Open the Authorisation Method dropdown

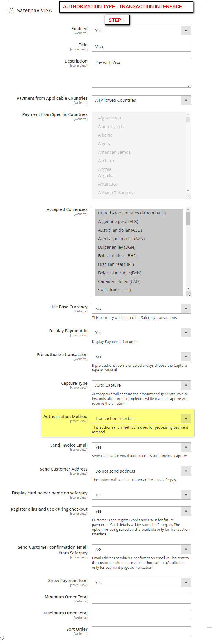pyautogui.click(x=141, y=419)
